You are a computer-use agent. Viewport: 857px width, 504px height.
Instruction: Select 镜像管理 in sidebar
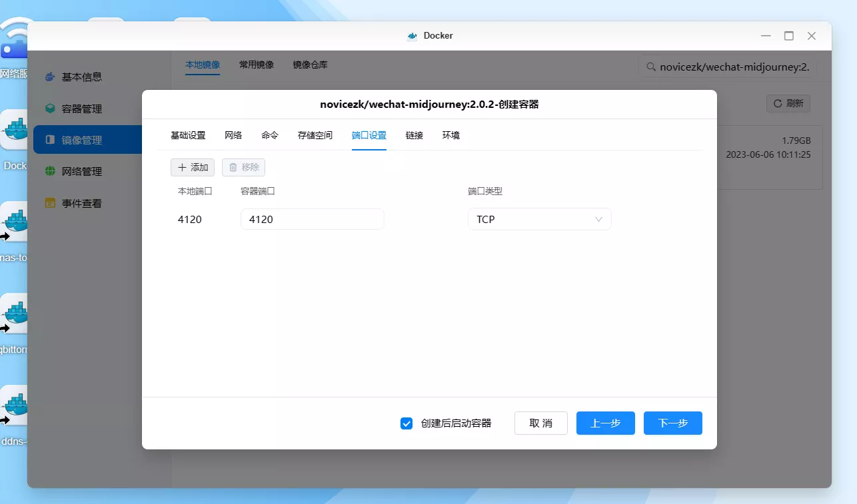[87, 140]
